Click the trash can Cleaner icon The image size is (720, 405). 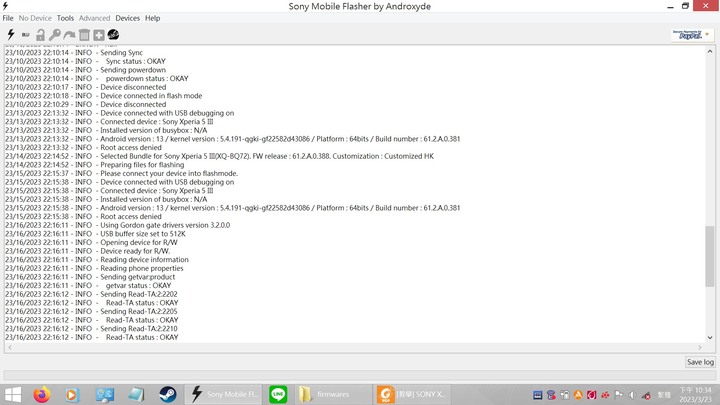coord(84,35)
